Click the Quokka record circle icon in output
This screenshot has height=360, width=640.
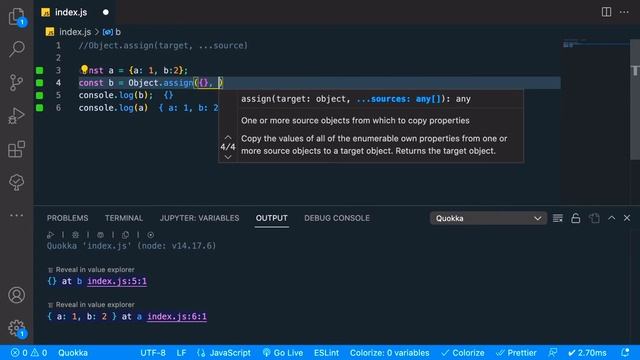click(151, 235)
